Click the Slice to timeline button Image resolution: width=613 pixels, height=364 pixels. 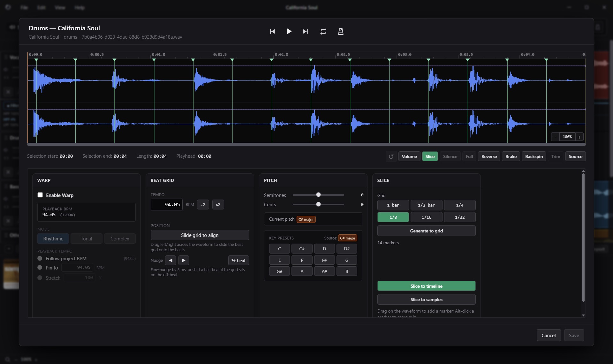tap(426, 286)
